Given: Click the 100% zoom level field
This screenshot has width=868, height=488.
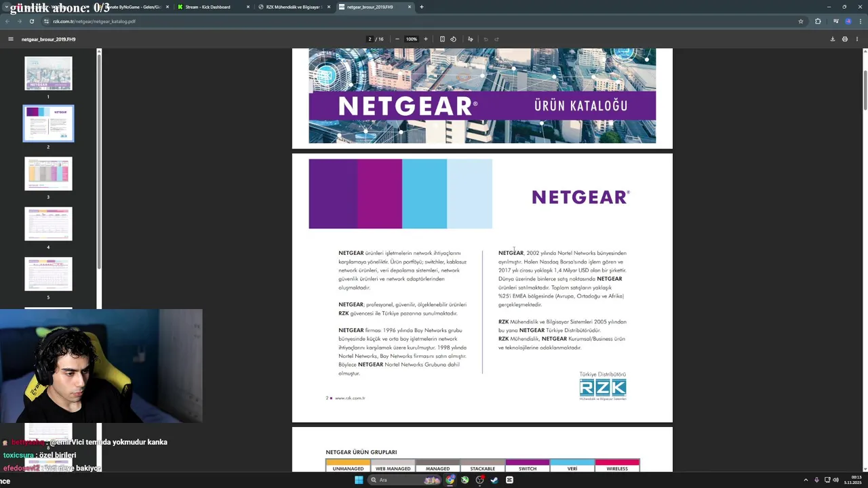Looking at the screenshot, I should [412, 39].
